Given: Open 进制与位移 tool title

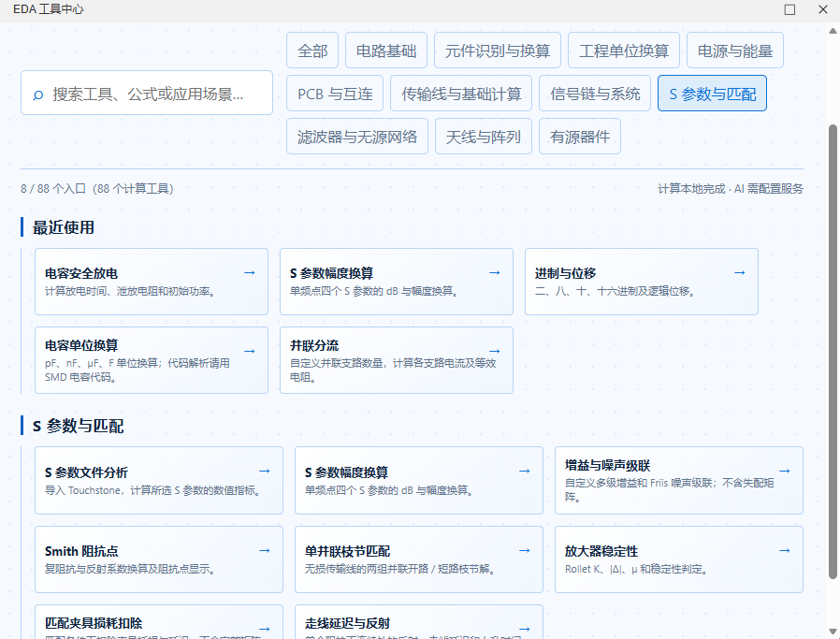Looking at the screenshot, I should (x=565, y=273).
